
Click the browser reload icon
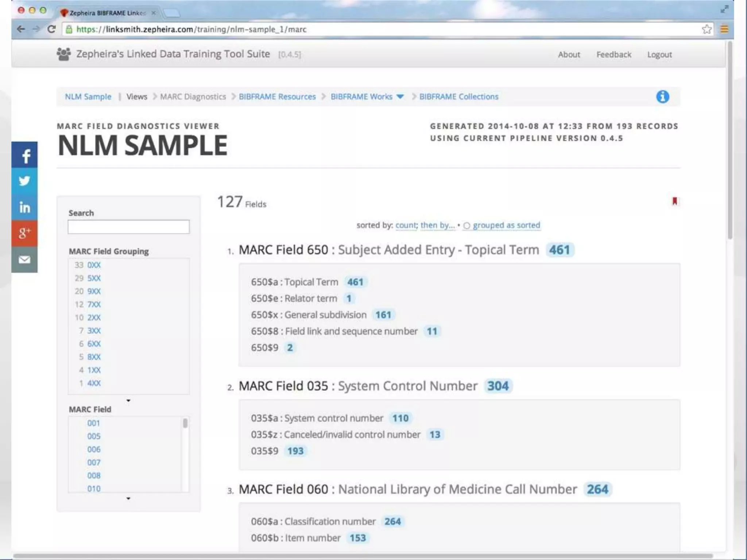click(51, 29)
